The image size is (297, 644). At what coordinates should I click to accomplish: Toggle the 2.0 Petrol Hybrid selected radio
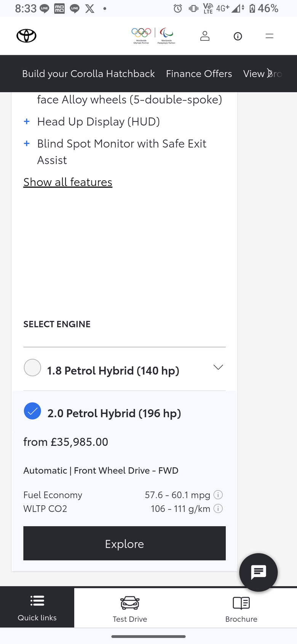pos(32,411)
